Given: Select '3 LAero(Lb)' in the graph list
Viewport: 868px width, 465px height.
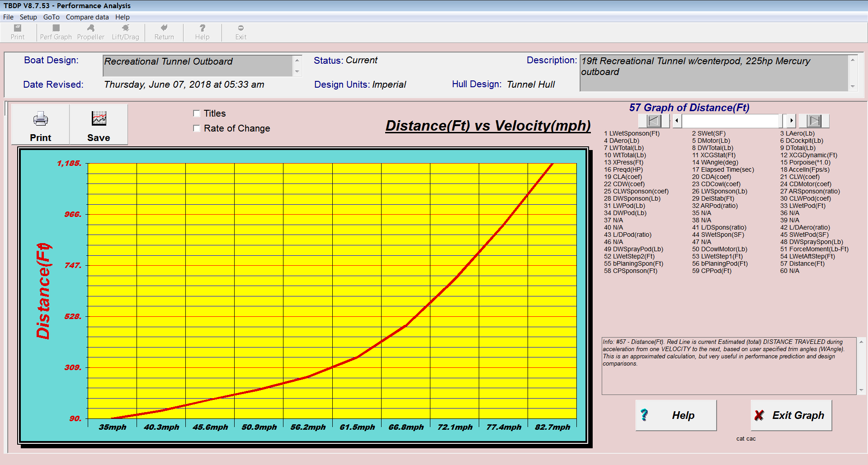Looking at the screenshot, I should (797, 133).
